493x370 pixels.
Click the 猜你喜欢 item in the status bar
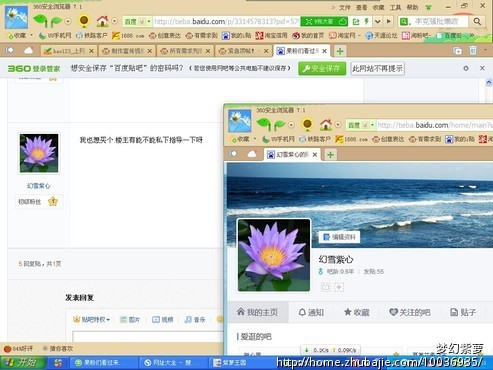tap(58, 349)
